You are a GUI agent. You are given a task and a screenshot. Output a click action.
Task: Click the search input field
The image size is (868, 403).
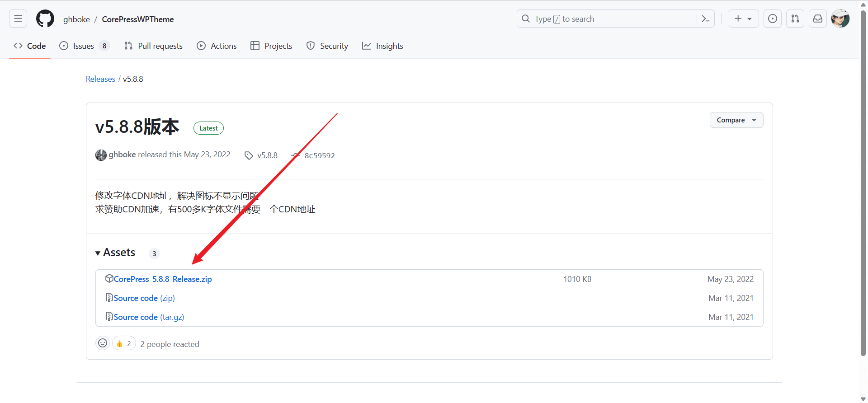606,19
